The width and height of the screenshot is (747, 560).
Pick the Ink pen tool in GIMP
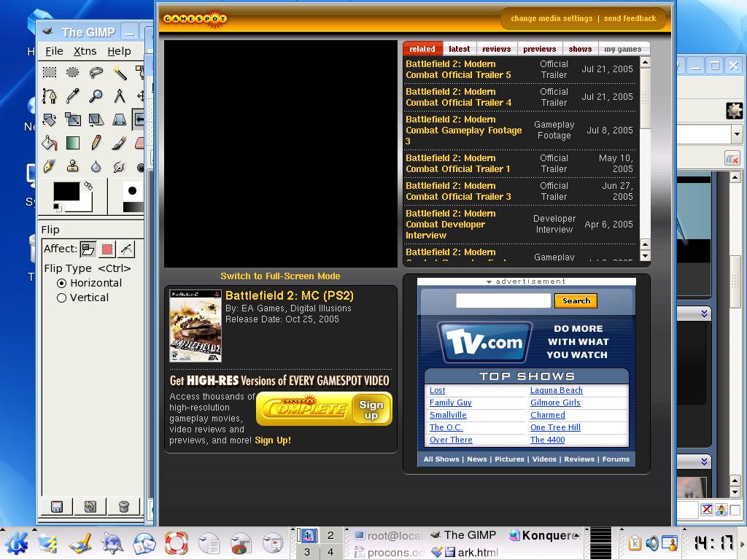coord(50,166)
